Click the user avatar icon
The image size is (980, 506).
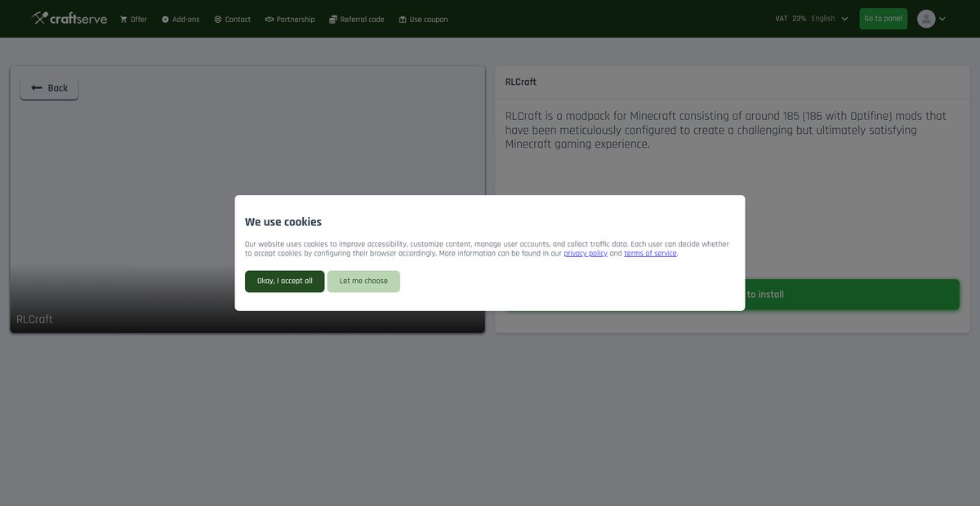tap(926, 19)
